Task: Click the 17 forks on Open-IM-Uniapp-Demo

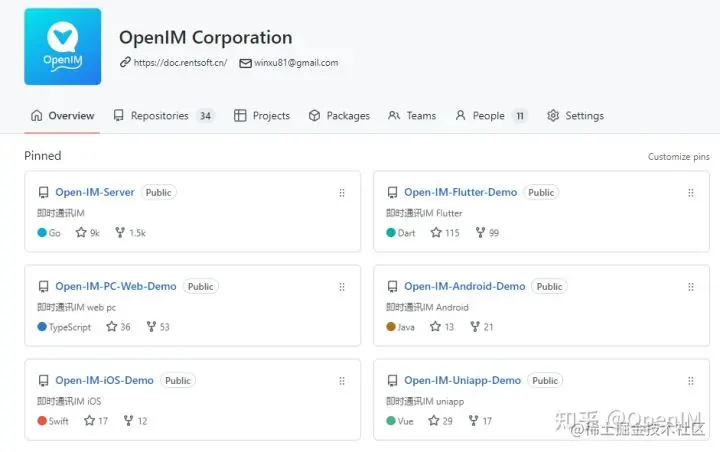Action: pyautogui.click(x=480, y=421)
